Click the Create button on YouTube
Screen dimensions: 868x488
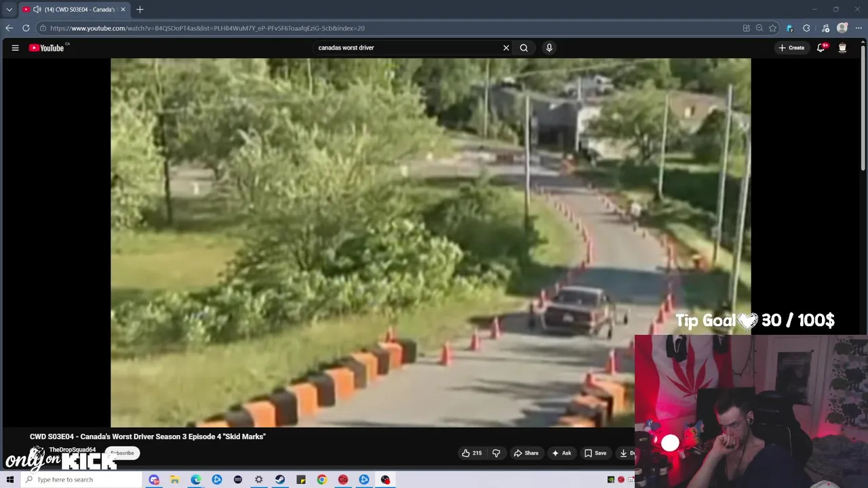point(791,47)
